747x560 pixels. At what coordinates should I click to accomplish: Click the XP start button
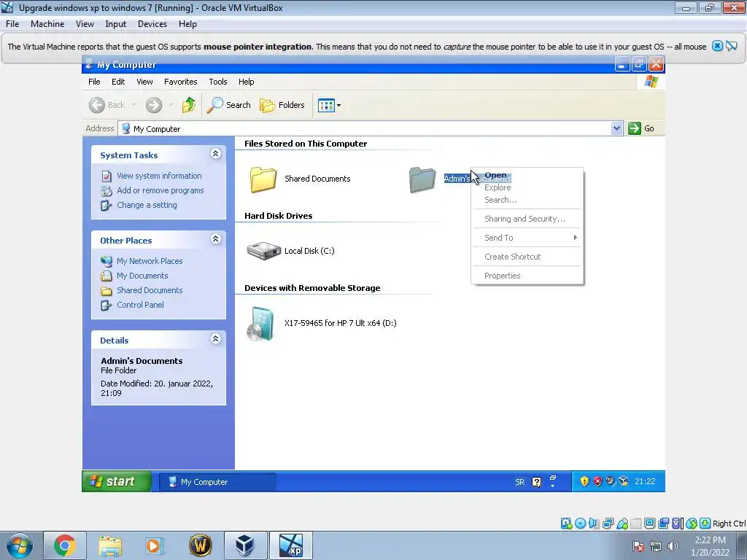[x=117, y=481]
